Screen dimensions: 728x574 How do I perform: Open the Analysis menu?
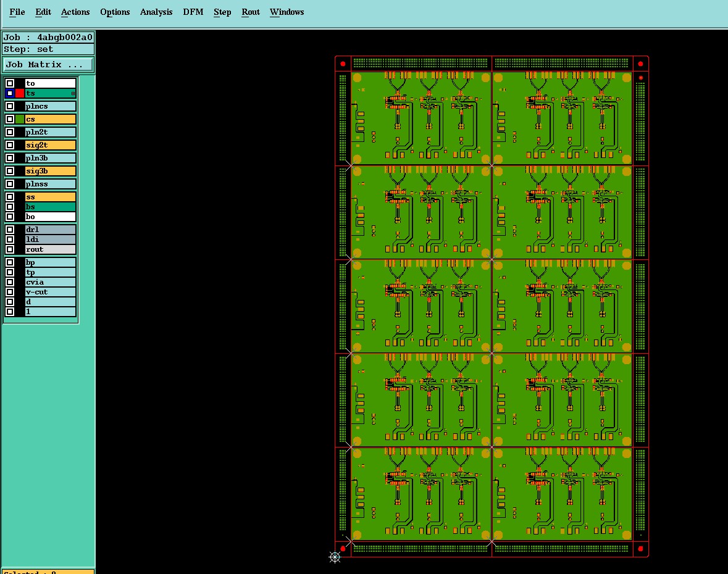(156, 12)
